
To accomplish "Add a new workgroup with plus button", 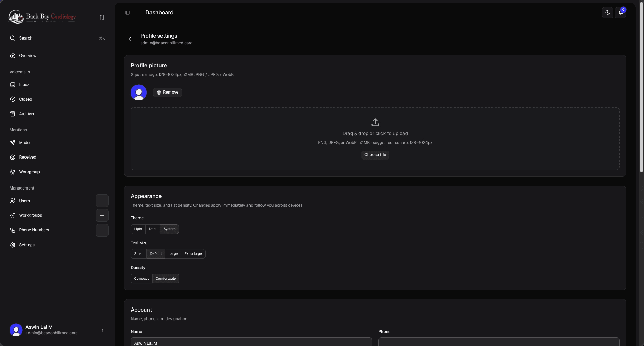I will tap(102, 215).
